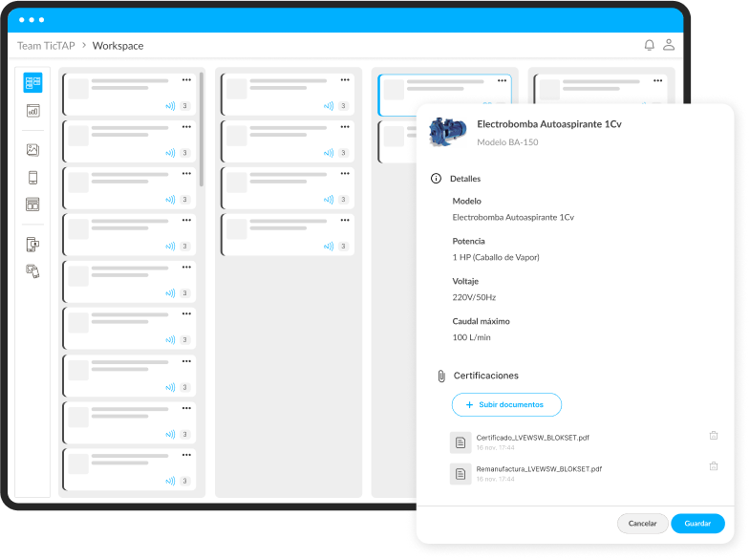Select the Workspace breadcrumb item

118,46
